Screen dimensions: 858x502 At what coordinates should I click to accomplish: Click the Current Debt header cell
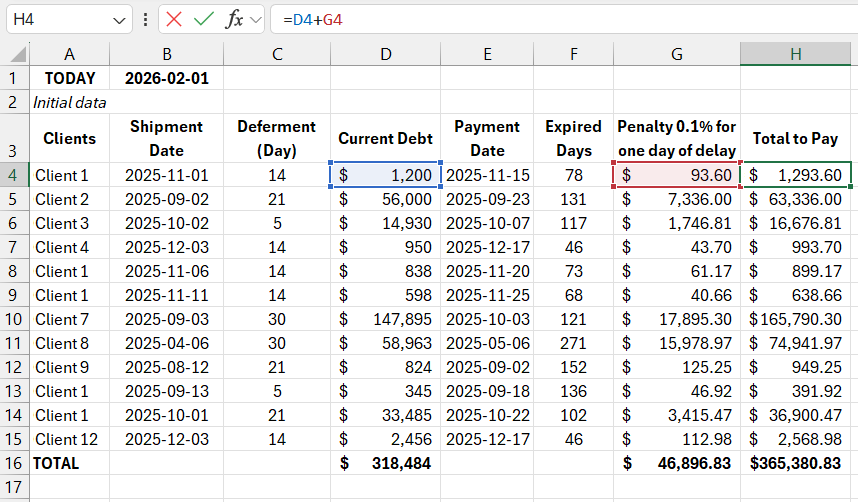(385, 139)
